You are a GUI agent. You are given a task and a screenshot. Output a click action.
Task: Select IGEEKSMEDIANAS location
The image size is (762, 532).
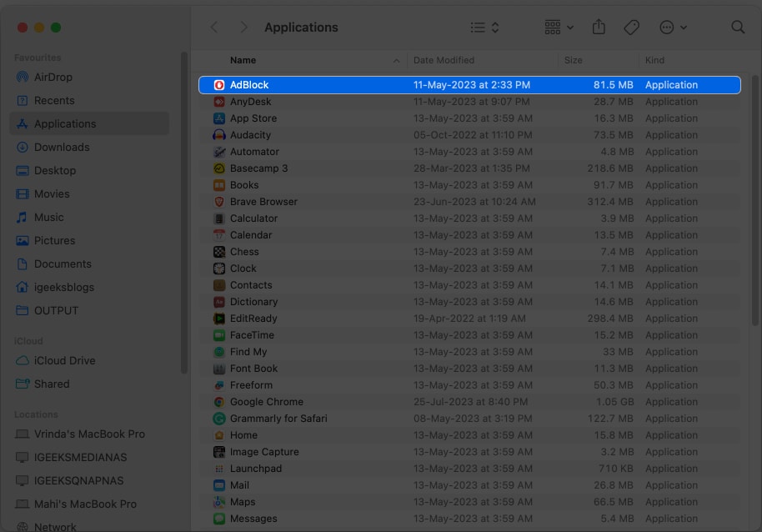click(89, 457)
